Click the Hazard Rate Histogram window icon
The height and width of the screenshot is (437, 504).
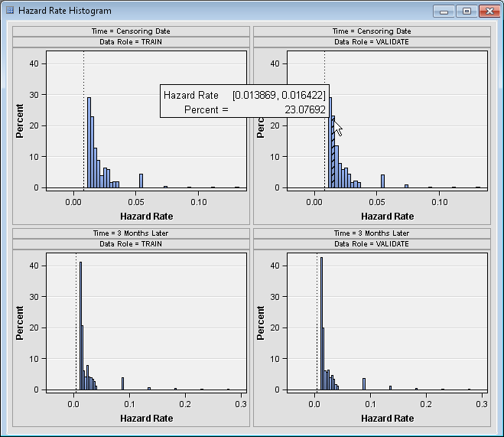pos(10,11)
